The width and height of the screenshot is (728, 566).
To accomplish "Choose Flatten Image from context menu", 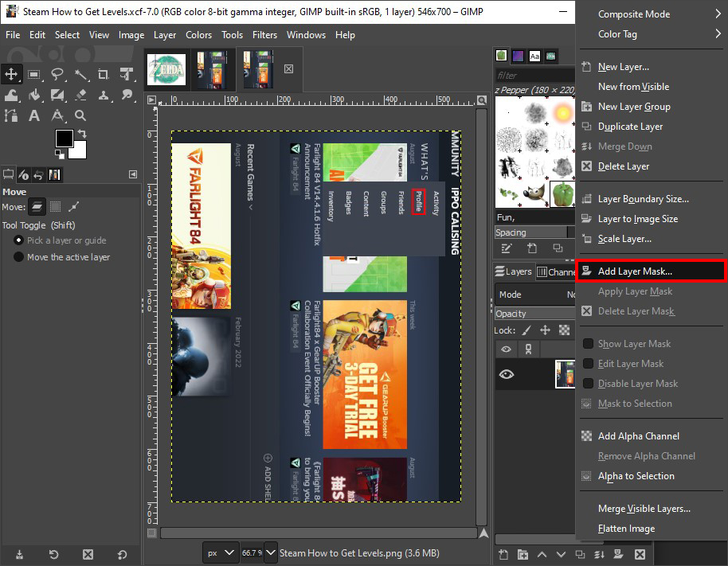I will coord(626,529).
